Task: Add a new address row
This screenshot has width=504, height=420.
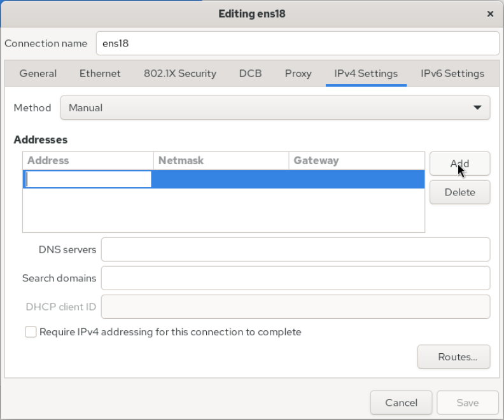Action: coord(459,164)
